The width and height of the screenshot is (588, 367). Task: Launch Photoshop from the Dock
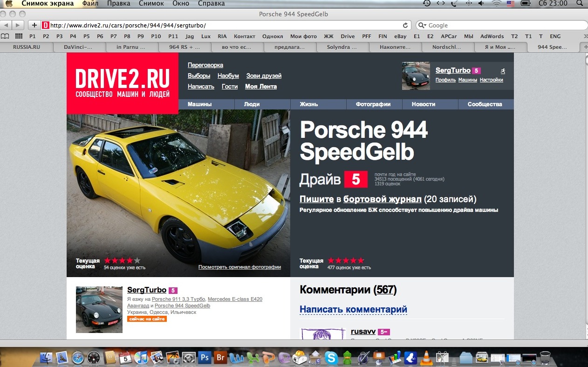click(x=204, y=358)
